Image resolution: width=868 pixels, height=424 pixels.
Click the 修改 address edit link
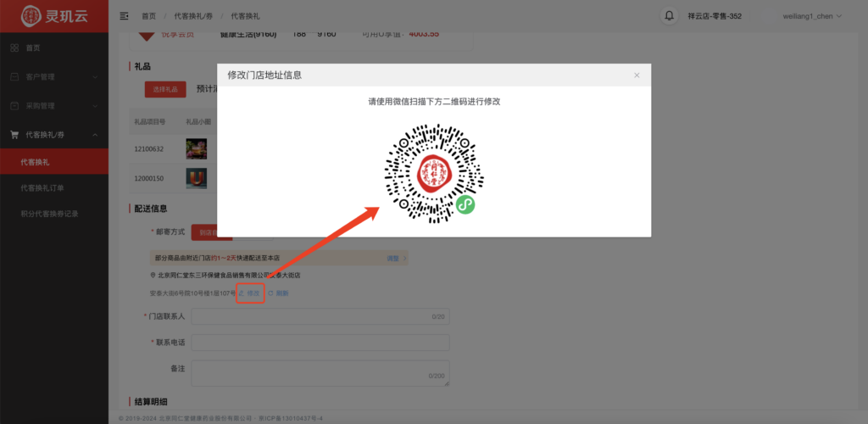[x=250, y=293]
